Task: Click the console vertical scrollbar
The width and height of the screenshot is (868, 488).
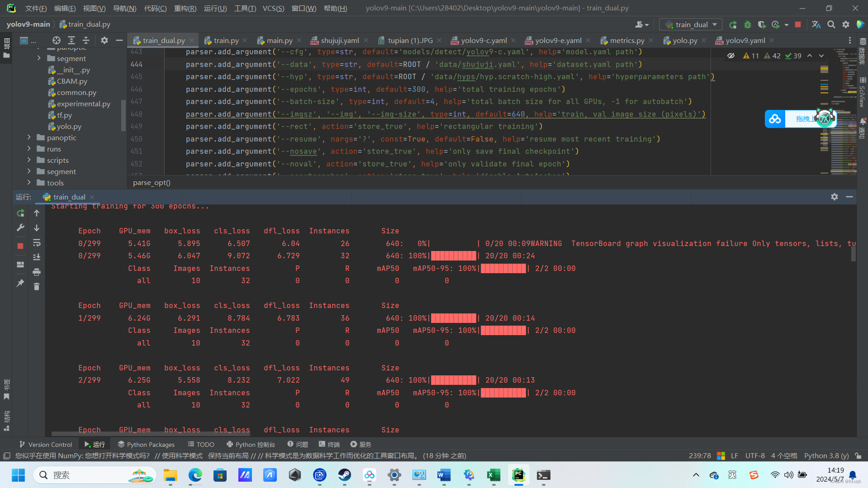Action: point(854,253)
